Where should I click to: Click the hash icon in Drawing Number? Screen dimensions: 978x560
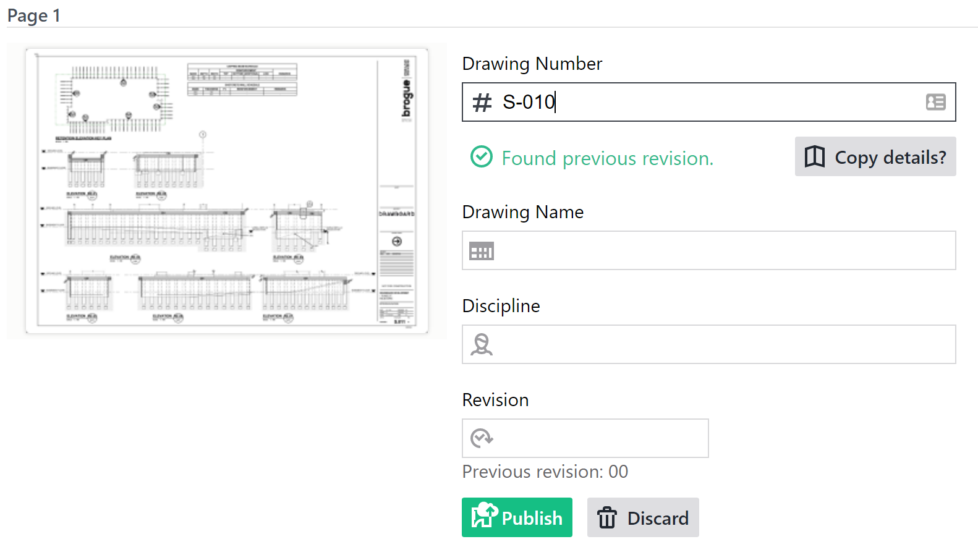coord(482,102)
